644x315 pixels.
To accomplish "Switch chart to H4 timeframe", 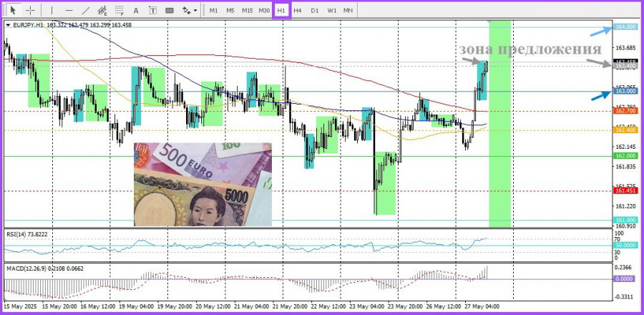I will (298, 10).
